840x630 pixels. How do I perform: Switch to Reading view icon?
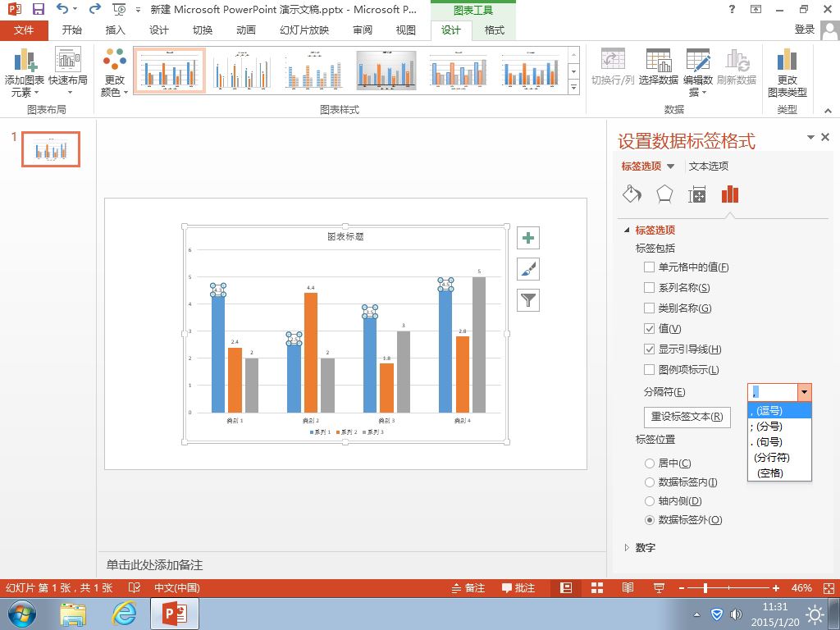(628, 587)
